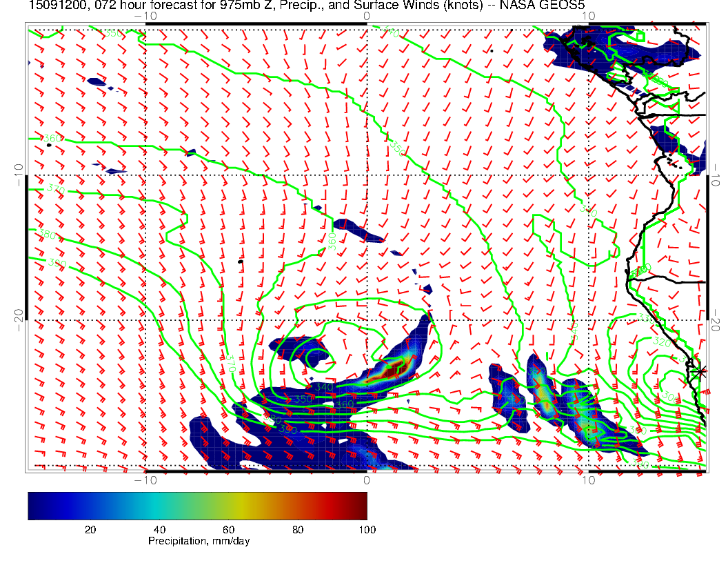Click the 'Precipitation, mm/day' colorbar label
Image resolution: width=728 pixels, height=563 pixels.
tap(199, 542)
